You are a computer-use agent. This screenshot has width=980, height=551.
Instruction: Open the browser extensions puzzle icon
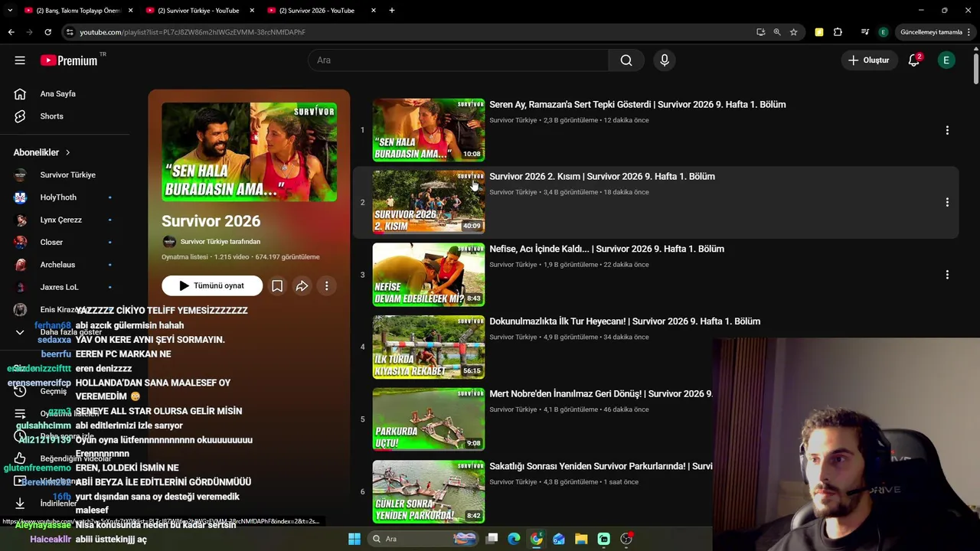coord(838,32)
